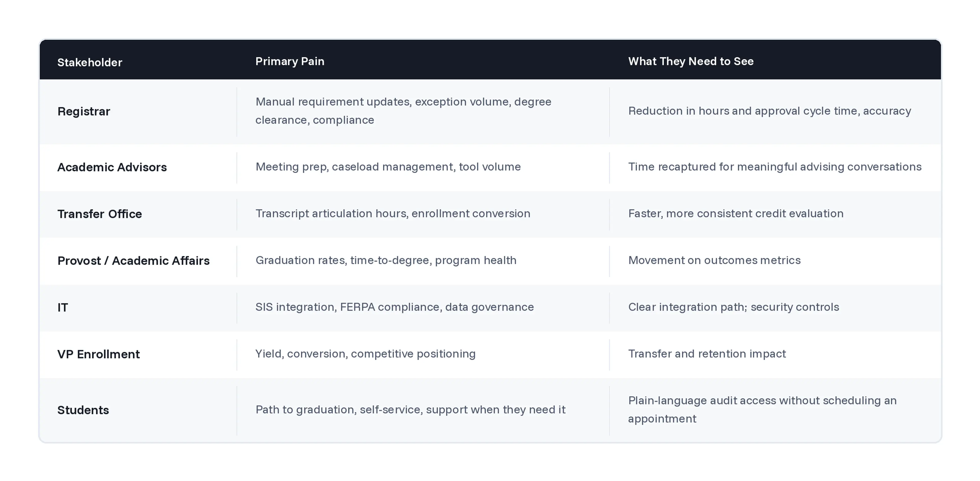This screenshot has height=481, width=980.
Task: Select the Provost / Academic Affairs label
Action: [133, 261]
